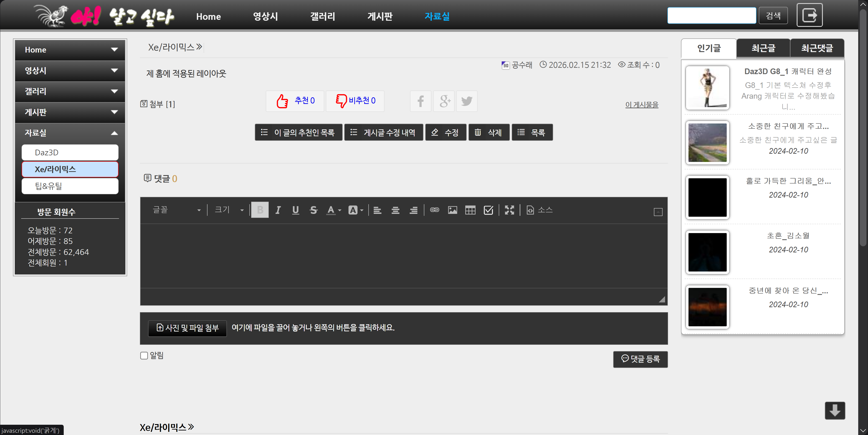Insert an image in the comment editor
Image resolution: width=868 pixels, height=435 pixels.
click(453, 210)
